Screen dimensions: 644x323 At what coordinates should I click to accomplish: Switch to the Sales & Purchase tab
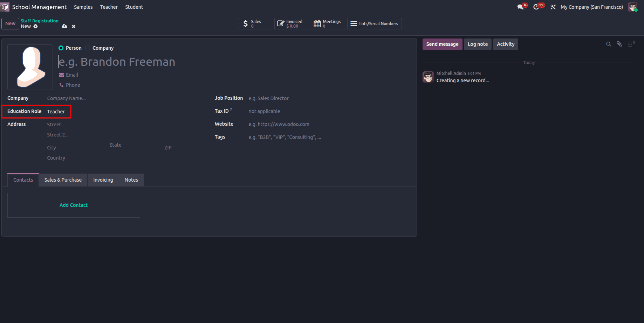click(x=63, y=180)
